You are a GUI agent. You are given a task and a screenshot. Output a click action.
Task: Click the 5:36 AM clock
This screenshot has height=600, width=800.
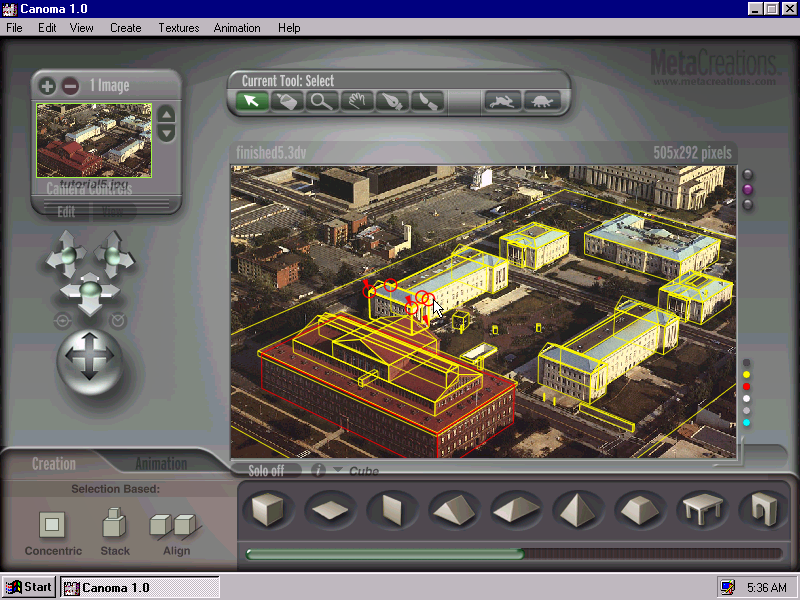pyautogui.click(x=766, y=588)
